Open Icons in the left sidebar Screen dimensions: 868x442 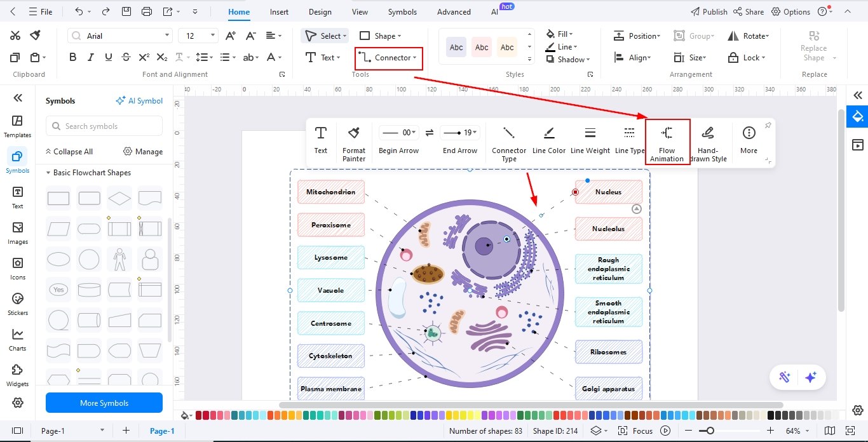(x=17, y=268)
